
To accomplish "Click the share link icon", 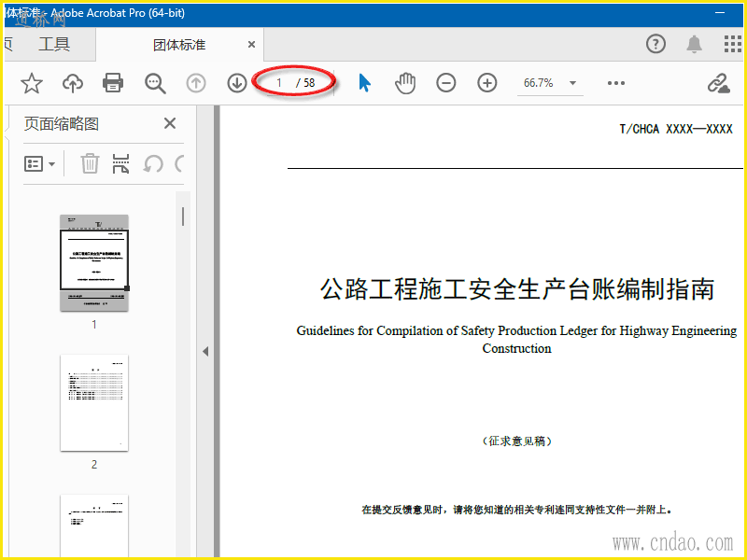I will coord(718,83).
